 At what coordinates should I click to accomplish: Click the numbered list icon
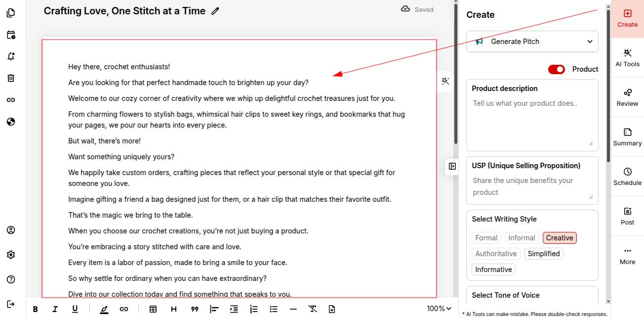(x=254, y=309)
